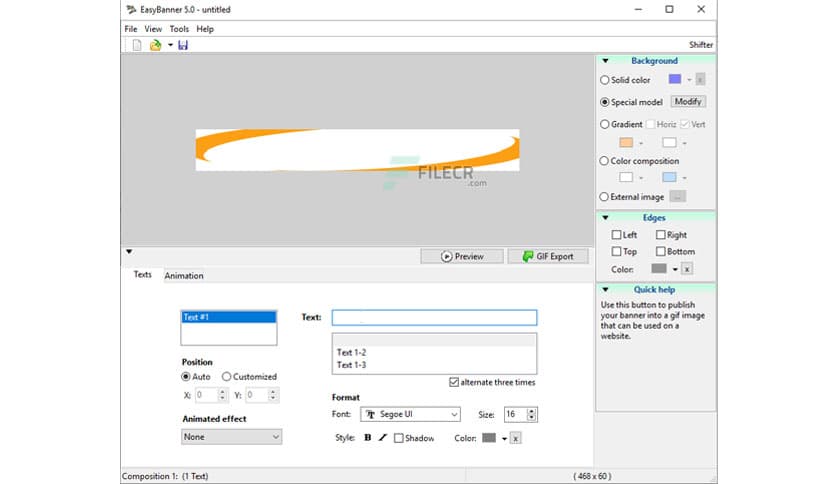836x484 pixels.
Task: Click the orange gradient start swatch
Action: pos(626,142)
